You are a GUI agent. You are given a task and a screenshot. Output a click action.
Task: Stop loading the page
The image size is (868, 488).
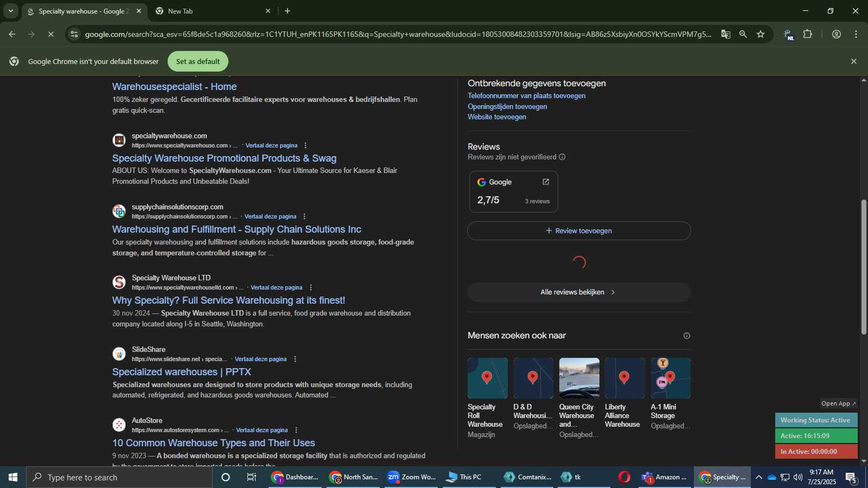click(x=50, y=34)
